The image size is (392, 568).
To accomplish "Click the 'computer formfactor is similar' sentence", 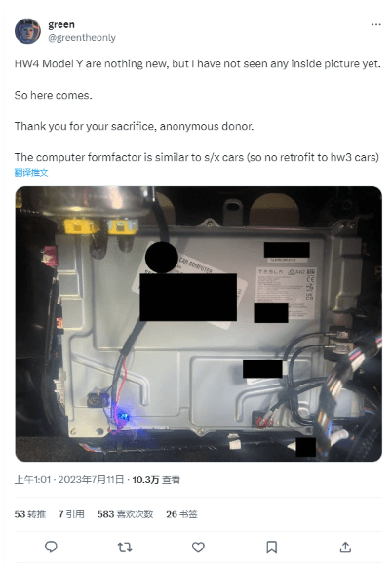I will 197,157.
